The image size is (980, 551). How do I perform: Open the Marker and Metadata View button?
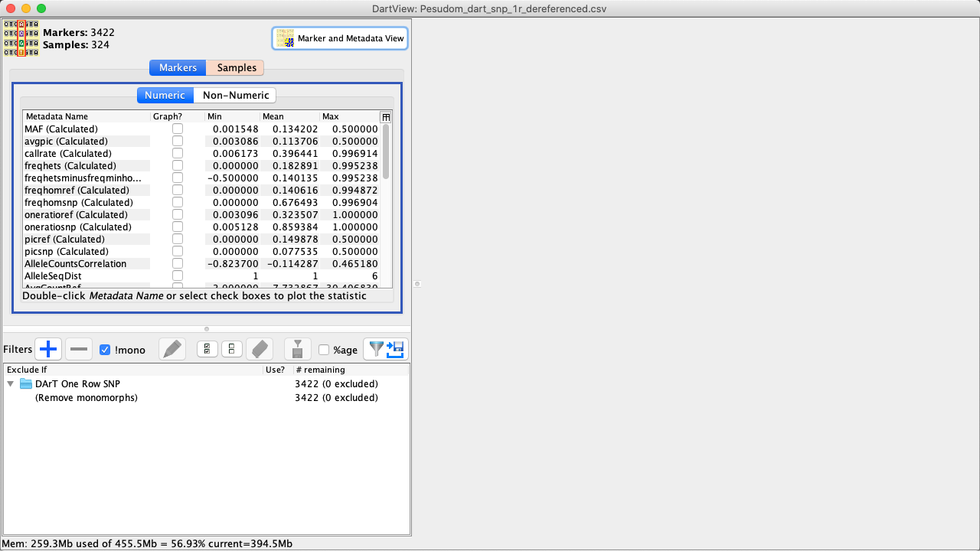click(x=340, y=38)
